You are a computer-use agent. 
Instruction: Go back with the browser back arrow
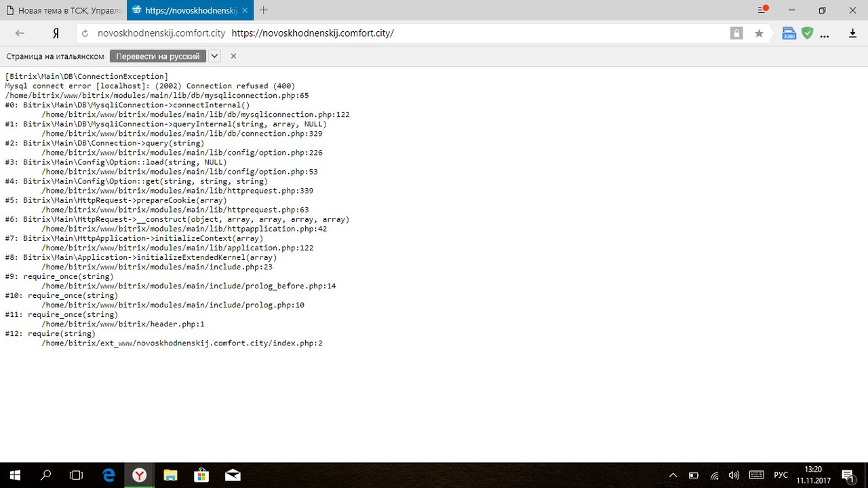coord(20,33)
